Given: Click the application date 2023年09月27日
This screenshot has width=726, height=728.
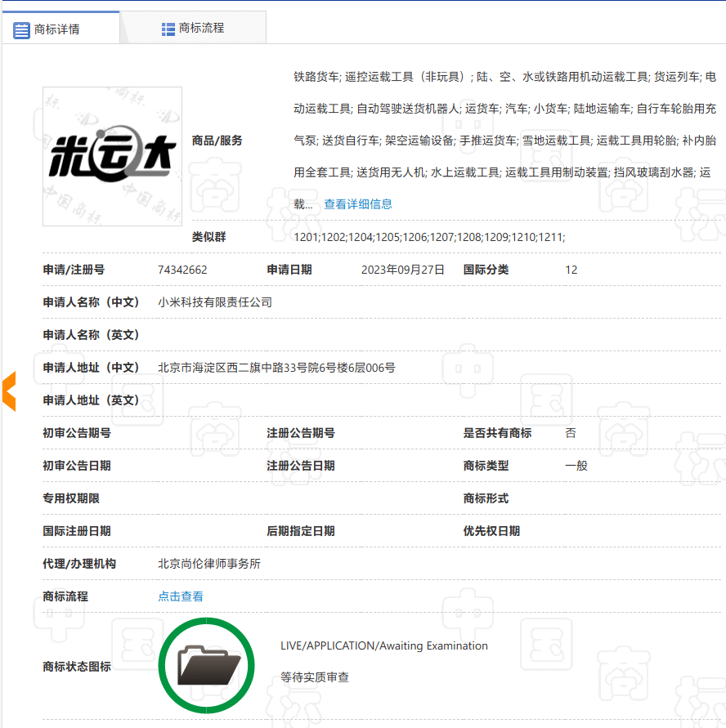Looking at the screenshot, I should [x=403, y=270].
